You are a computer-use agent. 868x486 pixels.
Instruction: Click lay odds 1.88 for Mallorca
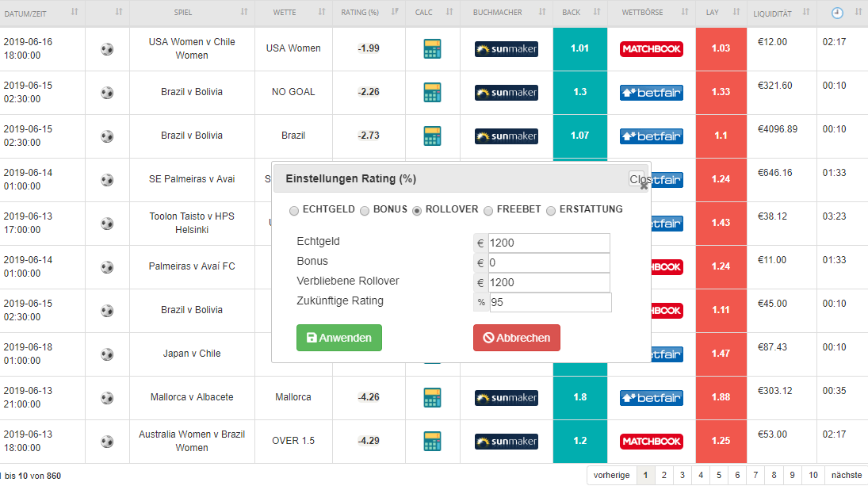721,397
